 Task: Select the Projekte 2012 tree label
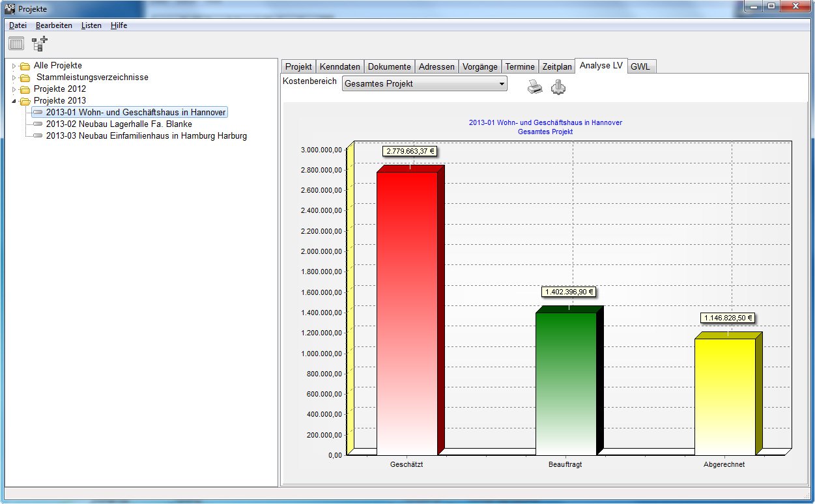click(59, 89)
